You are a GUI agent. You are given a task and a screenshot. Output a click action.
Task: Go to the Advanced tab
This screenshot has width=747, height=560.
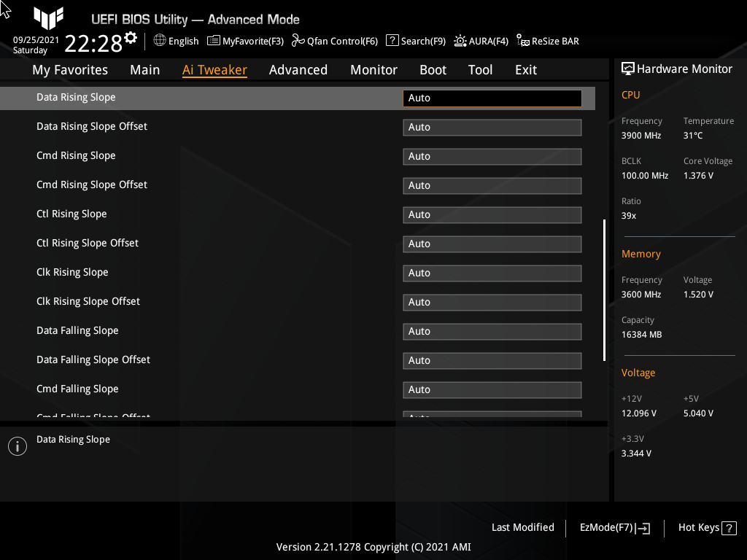click(x=298, y=70)
